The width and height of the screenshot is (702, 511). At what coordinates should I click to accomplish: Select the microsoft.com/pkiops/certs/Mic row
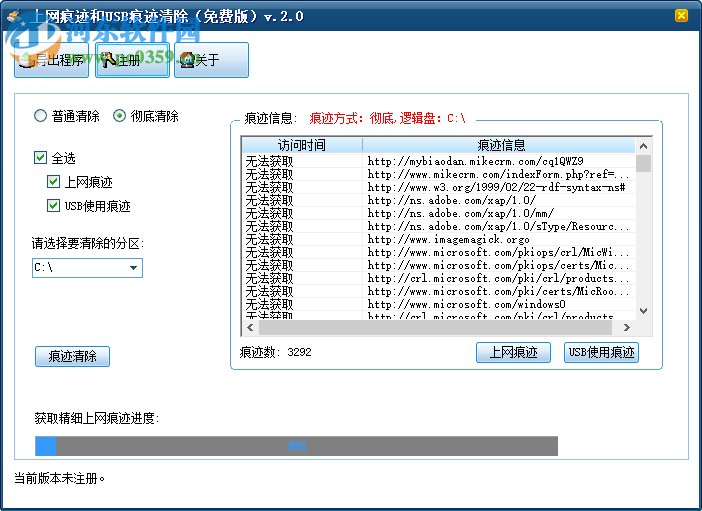(438, 265)
